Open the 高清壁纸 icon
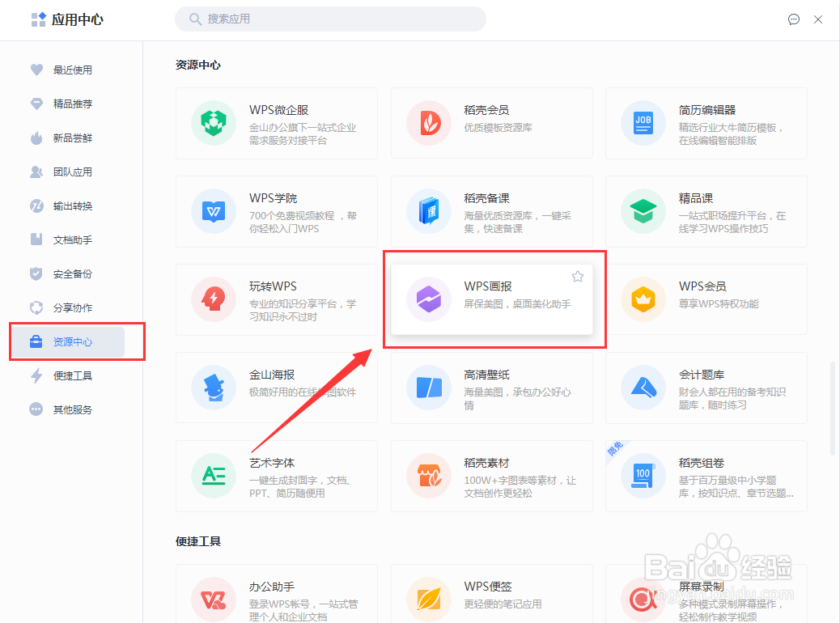840x623 pixels. coord(429,388)
